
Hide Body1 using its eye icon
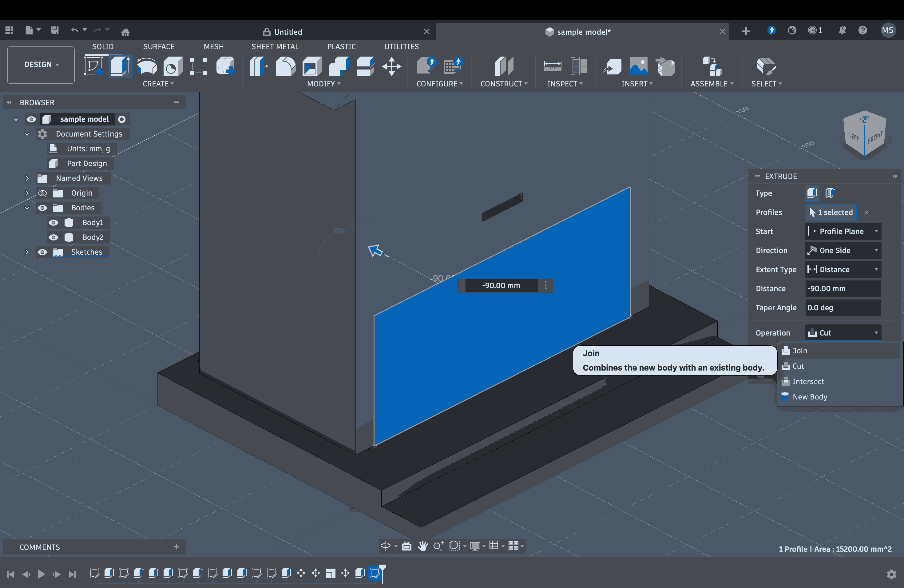click(54, 223)
